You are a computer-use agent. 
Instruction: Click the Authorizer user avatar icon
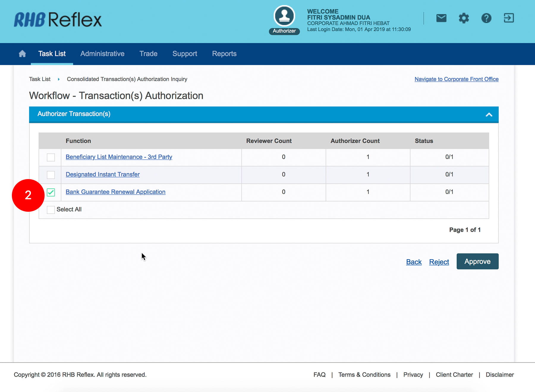pyautogui.click(x=284, y=16)
